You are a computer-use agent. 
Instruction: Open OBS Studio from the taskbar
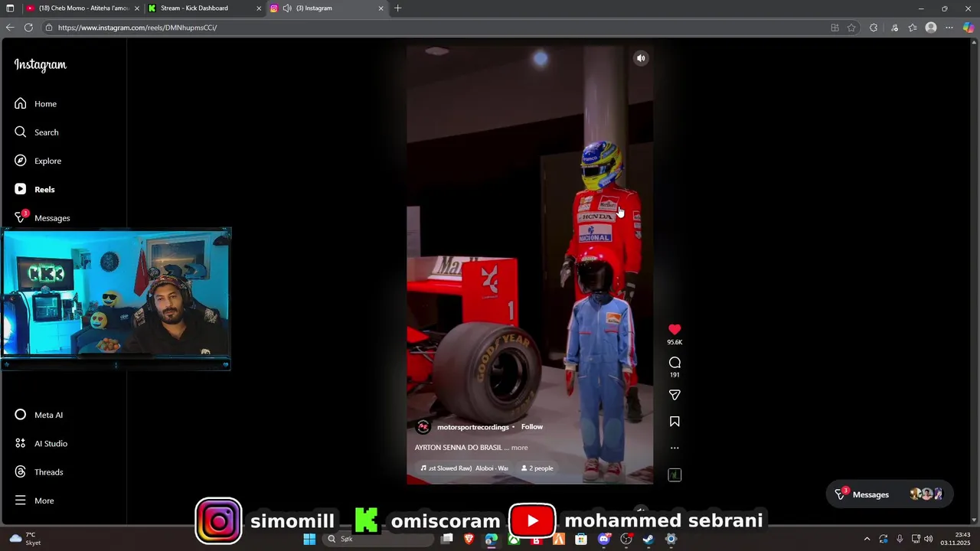pos(626,539)
